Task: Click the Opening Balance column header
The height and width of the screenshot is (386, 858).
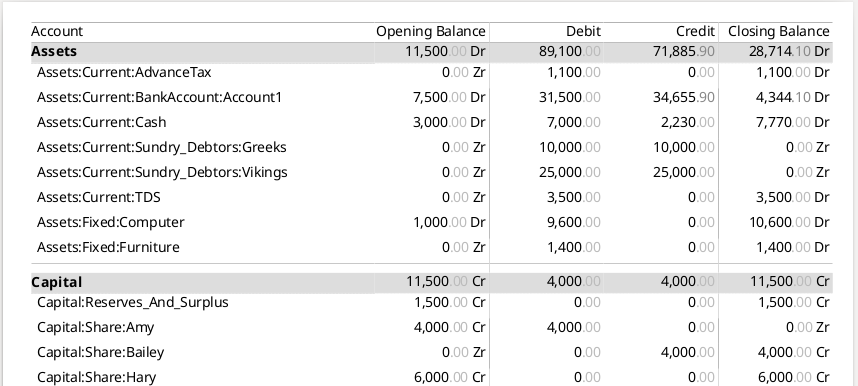Action: tap(431, 32)
